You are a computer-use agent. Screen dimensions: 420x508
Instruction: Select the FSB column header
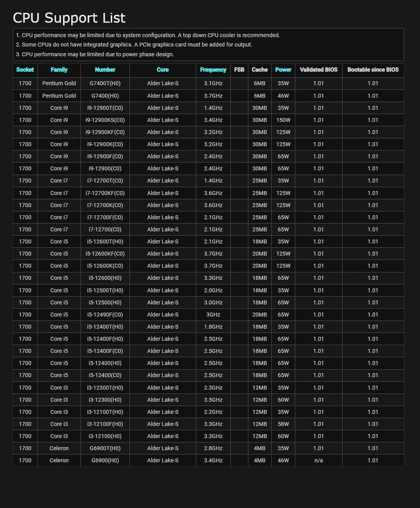[x=239, y=70]
